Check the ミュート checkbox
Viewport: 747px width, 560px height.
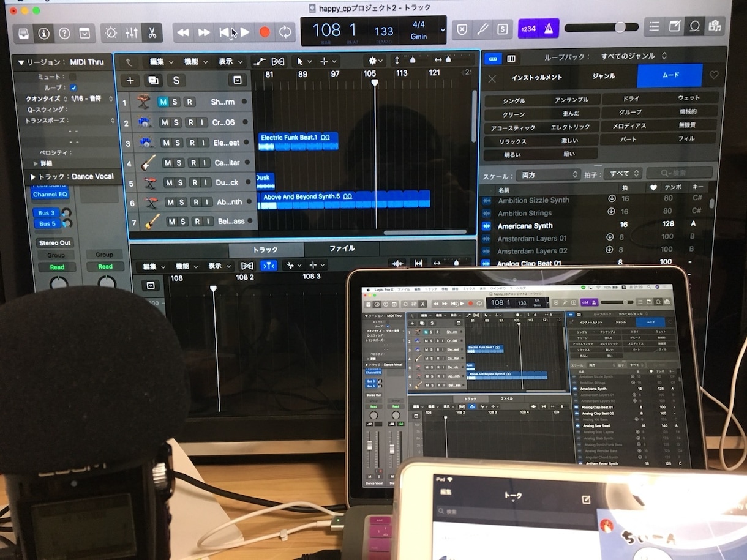(x=73, y=77)
